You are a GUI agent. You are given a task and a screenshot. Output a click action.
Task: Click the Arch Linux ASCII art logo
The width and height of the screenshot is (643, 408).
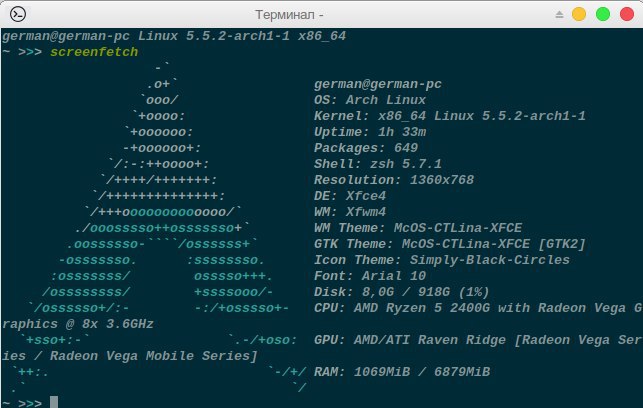[158, 228]
